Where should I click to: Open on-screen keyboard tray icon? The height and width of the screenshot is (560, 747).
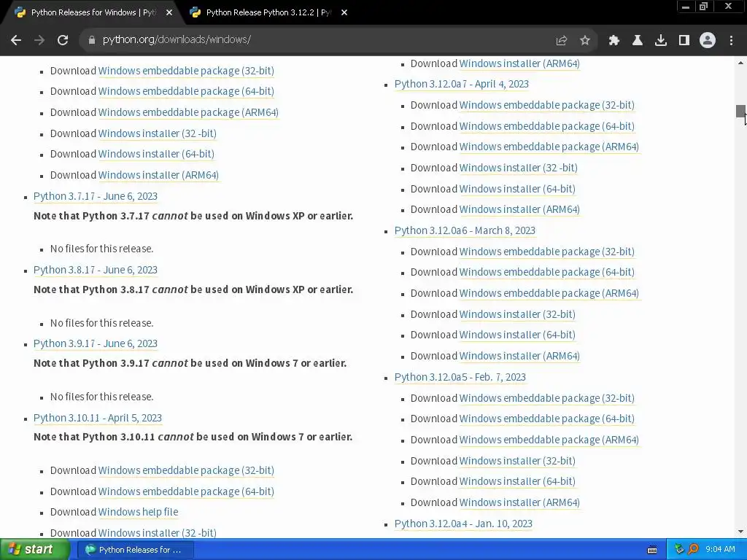[x=652, y=550]
